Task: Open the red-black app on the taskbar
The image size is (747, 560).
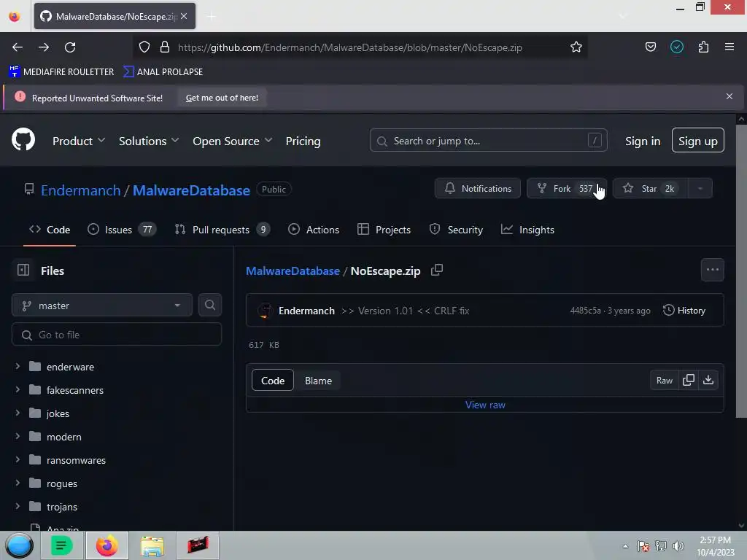Action: 198,545
